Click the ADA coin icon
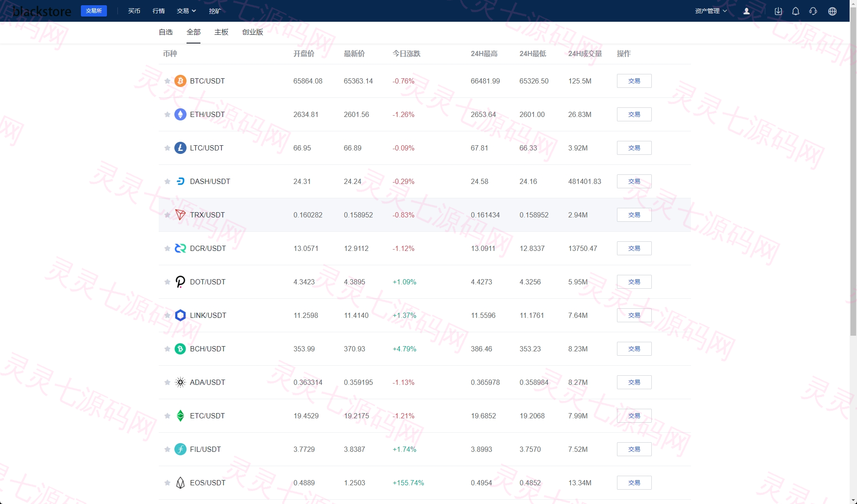Screen dimensions: 857x504 [x=180, y=382]
